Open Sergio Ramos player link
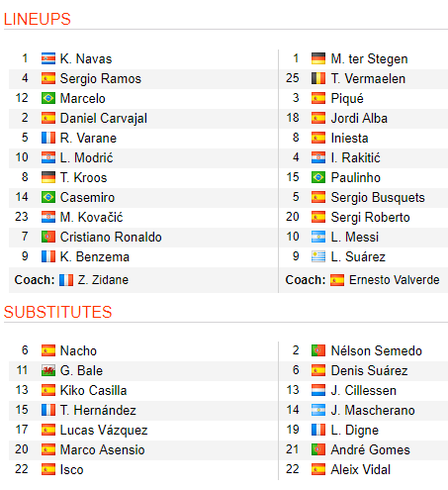Viewport: 448px width, 490px height. [101, 79]
